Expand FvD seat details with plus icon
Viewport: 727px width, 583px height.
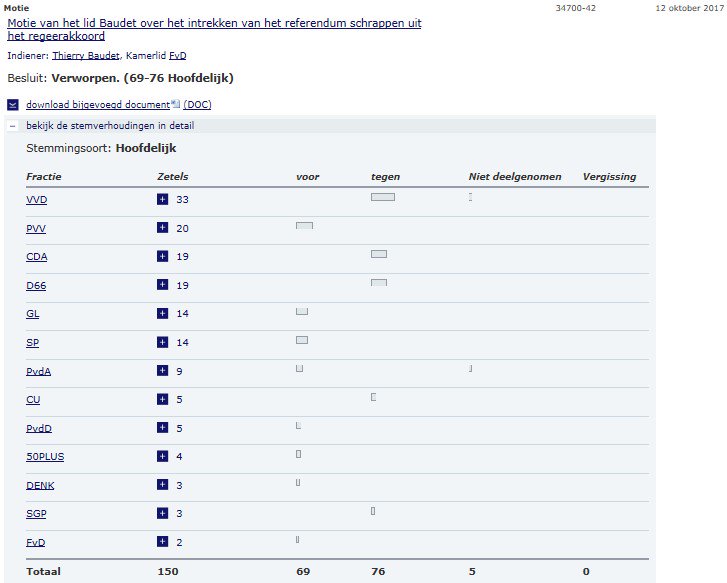(162, 541)
